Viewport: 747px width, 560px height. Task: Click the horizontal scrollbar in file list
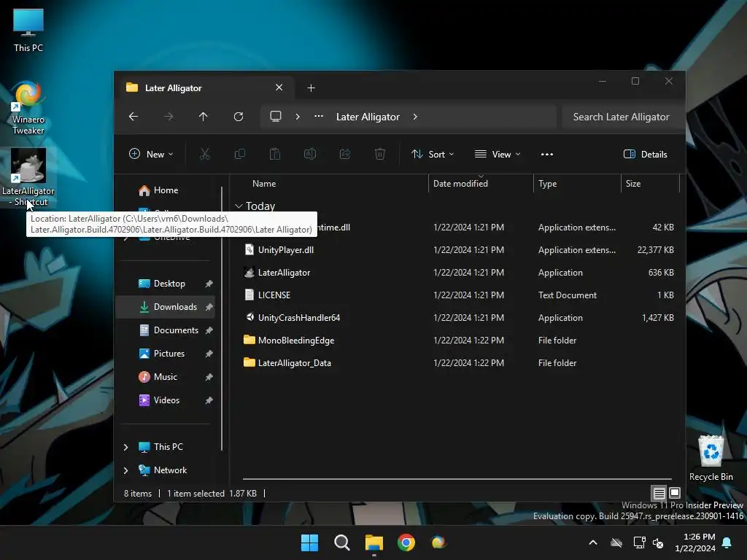[457, 478]
